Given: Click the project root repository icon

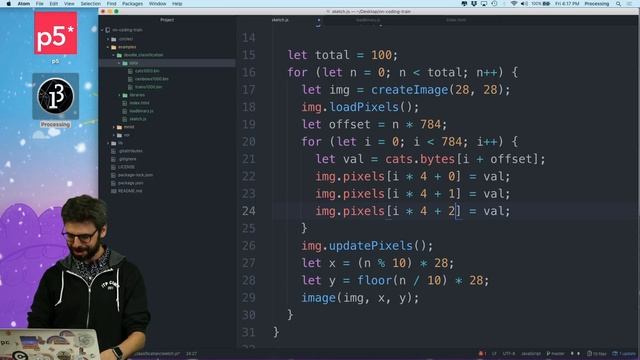Looking at the screenshot, I should (x=108, y=30).
